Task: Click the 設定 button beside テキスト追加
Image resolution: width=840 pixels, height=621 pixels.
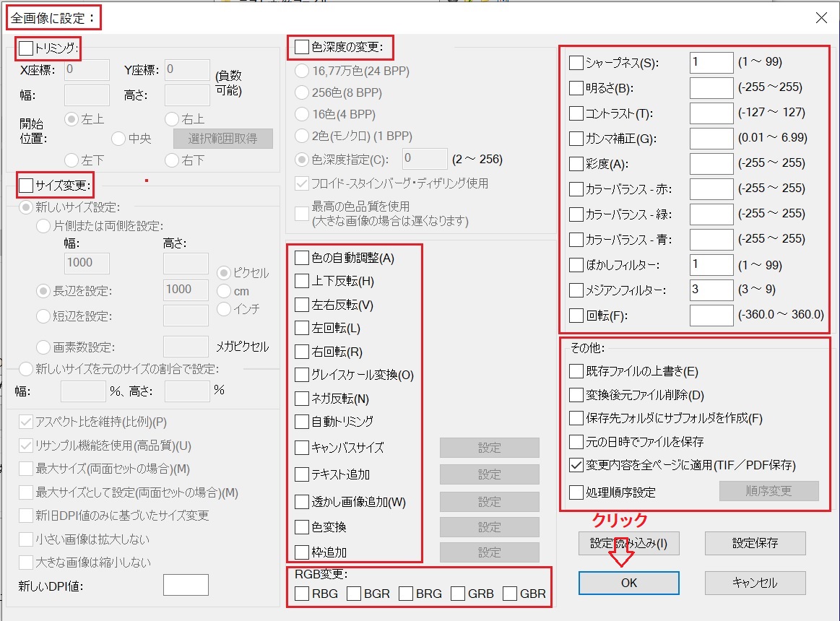Action: click(489, 475)
